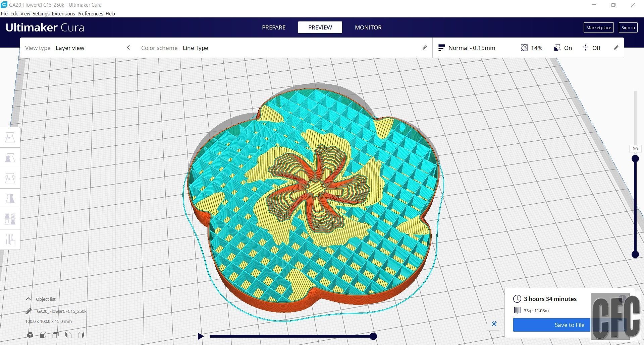
Task: Play the layer simulation
Action: point(201,336)
